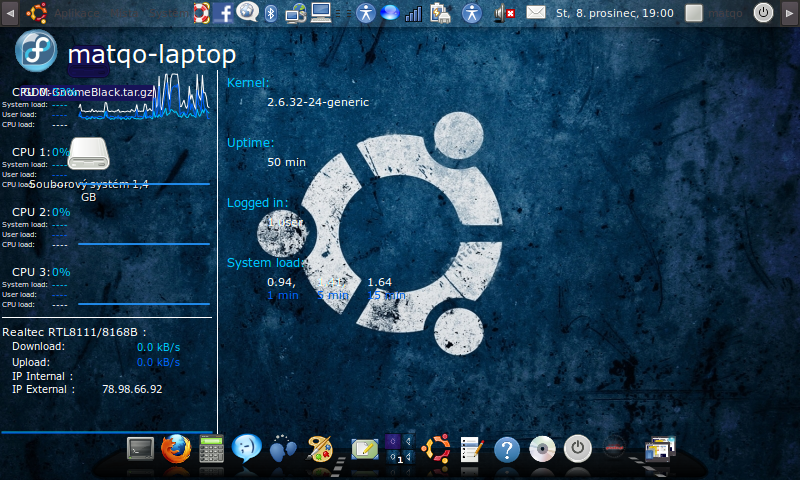Toggle Bluetooth from the top panel icon

270,13
